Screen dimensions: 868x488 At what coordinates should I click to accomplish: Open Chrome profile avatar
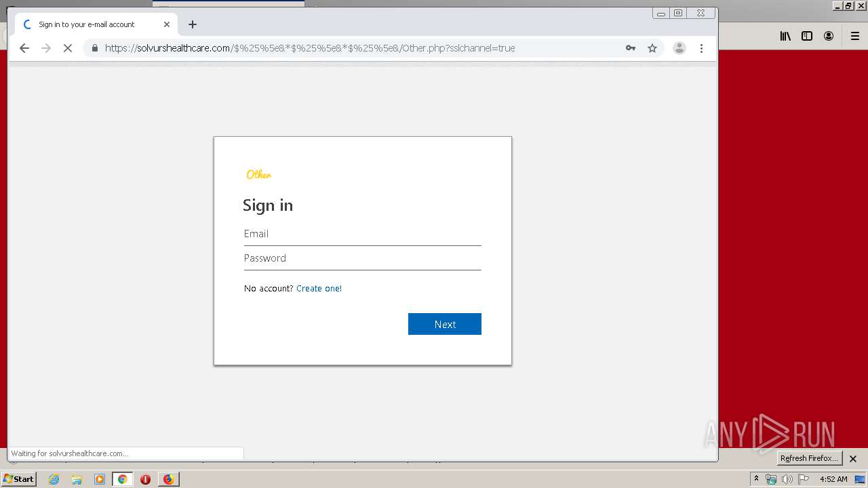pos(679,48)
